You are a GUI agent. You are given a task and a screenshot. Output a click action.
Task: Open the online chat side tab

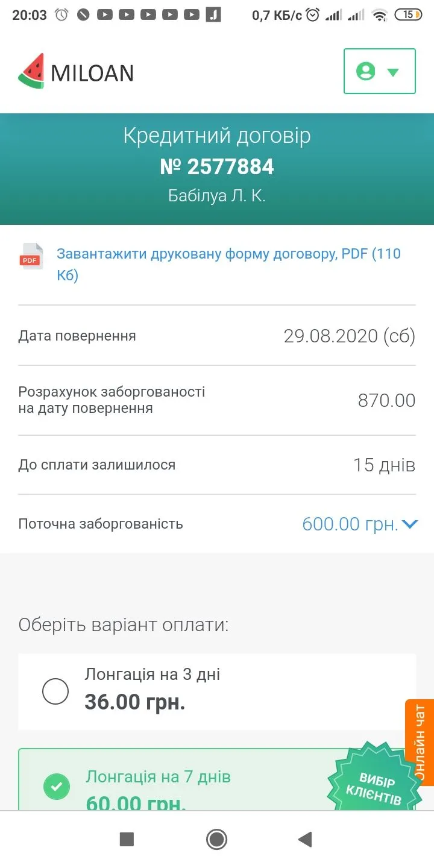[x=420, y=741]
